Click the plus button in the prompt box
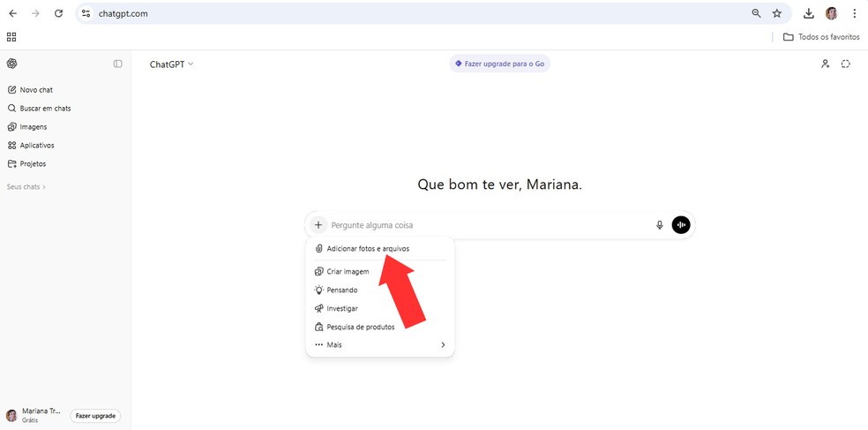Screen dimensions: 868x430 [x=318, y=225]
